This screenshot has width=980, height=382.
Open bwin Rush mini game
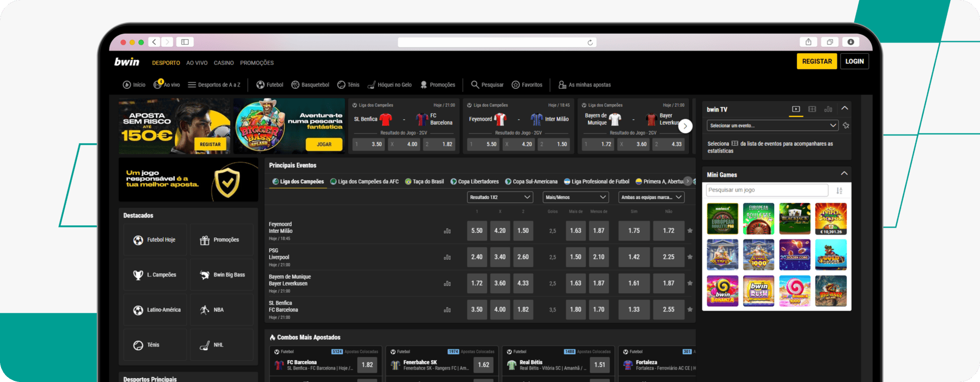click(759, 291)
